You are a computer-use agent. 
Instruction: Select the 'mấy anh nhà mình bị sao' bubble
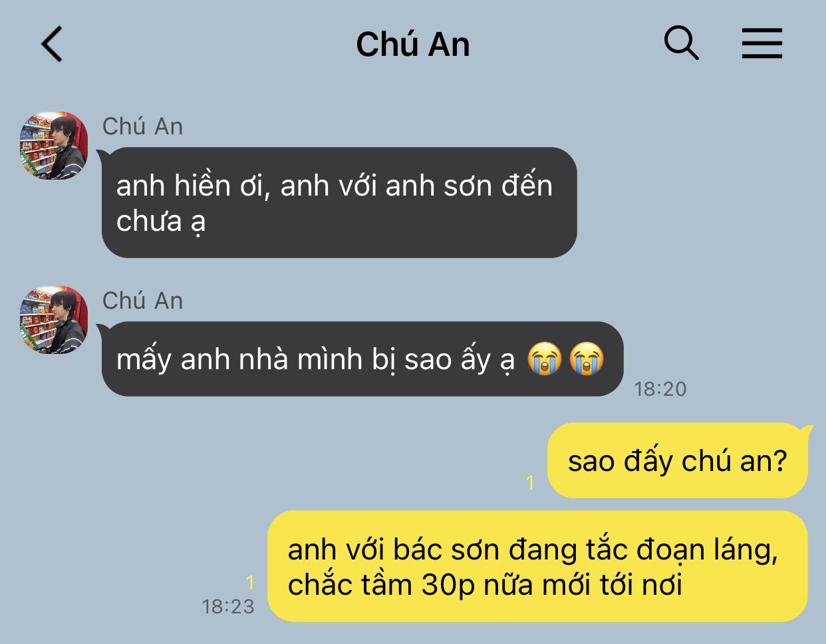tap(362, 359)
